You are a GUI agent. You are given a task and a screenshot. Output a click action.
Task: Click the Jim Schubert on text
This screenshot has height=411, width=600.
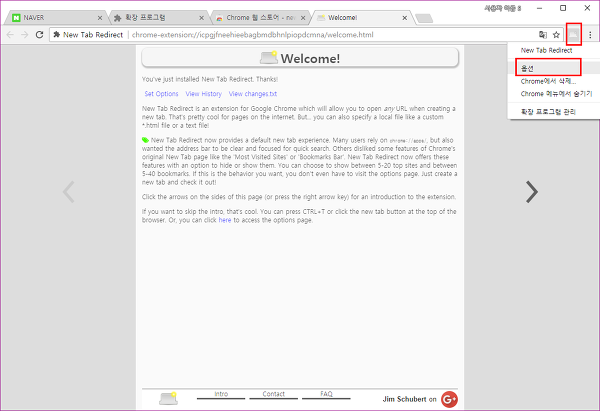409,399
